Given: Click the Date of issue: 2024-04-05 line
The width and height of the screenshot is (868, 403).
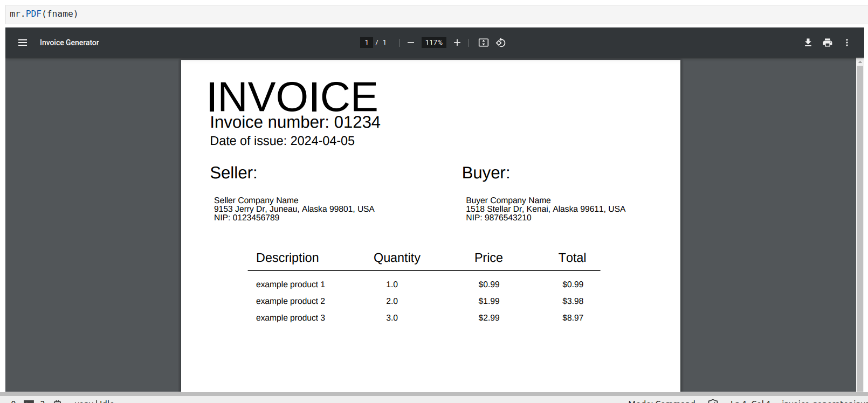Looking at the screenshot, I should tap(282, 141).
